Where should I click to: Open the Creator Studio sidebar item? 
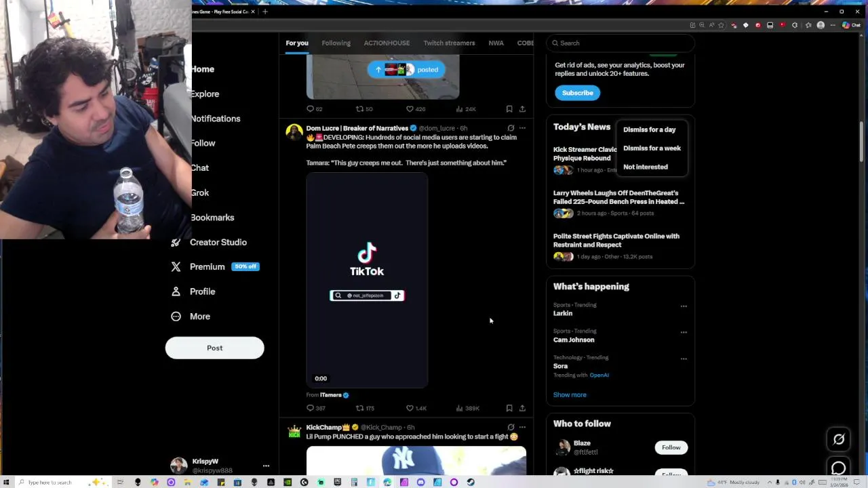click(x=209, y=242)
